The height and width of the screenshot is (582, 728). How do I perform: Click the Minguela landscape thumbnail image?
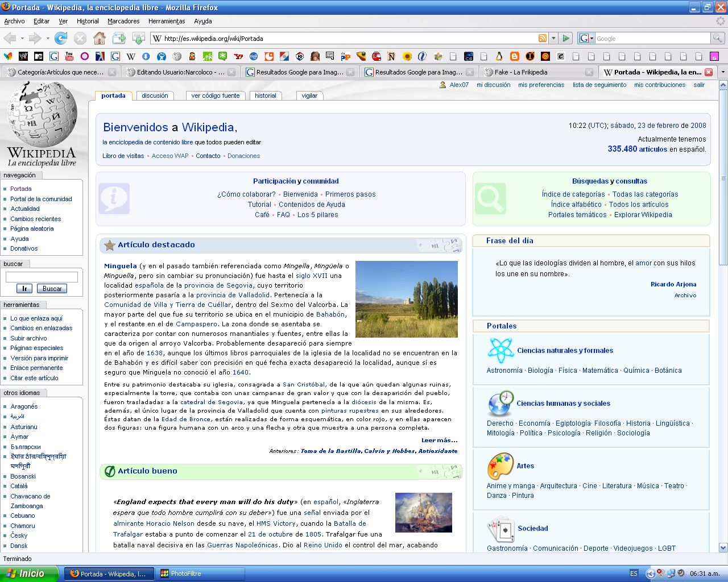pos(406,299)
